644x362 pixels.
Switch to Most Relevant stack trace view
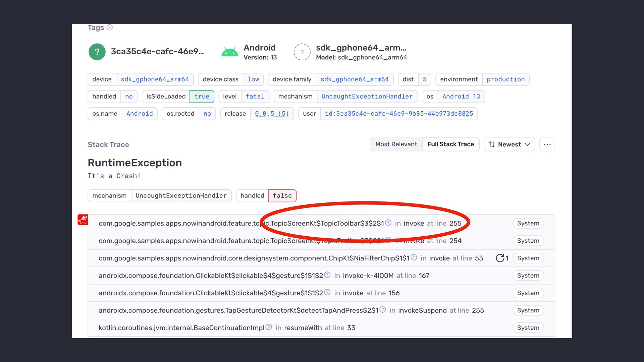[396, 144]
